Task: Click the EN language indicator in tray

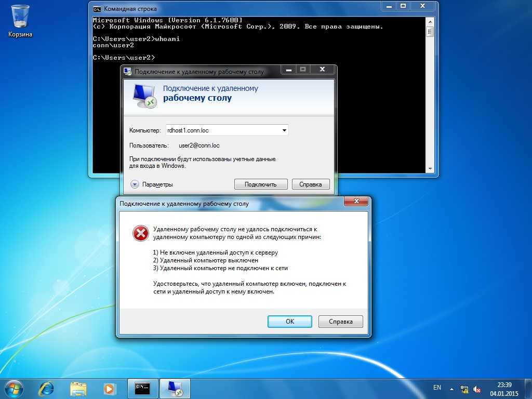Action: pos(437,388)
